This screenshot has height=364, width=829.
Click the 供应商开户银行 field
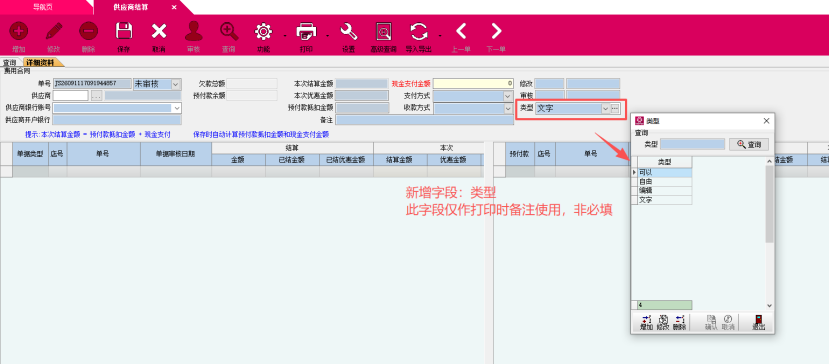pos(116,120)
